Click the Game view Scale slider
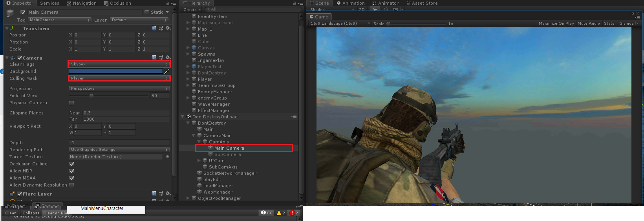 [416, 24]
